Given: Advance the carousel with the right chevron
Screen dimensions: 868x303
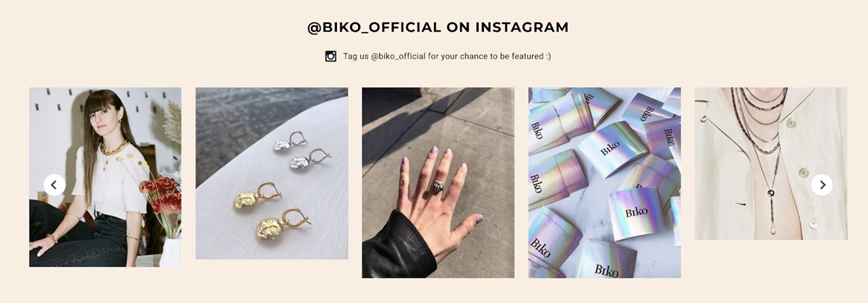Looking at the screenshot, I should (x=822, y=184).
